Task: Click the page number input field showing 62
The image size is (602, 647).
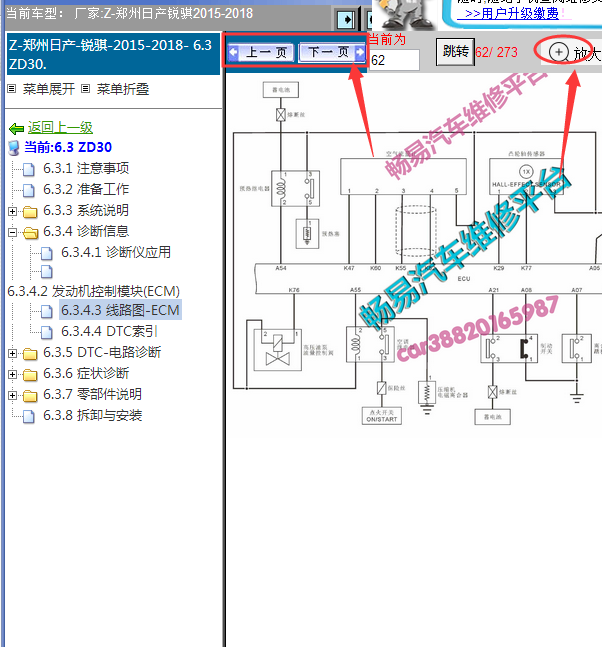Action: coord(394,60)
